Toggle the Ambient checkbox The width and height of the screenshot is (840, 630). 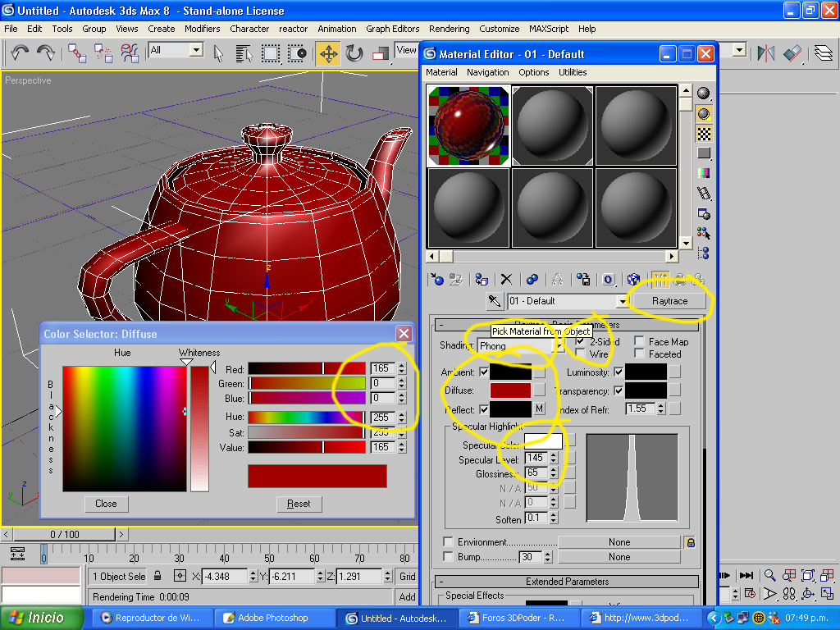tap(484, 372)
